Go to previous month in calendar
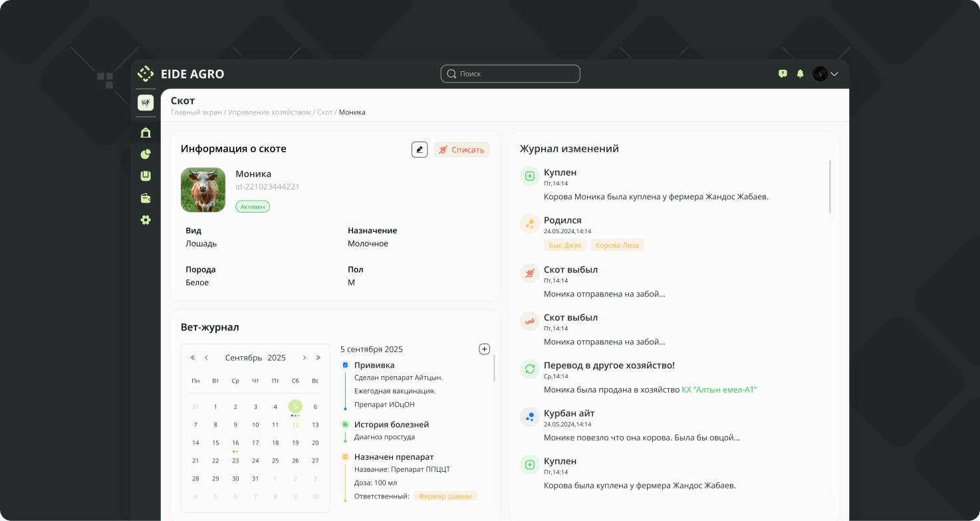 [206, 358]
